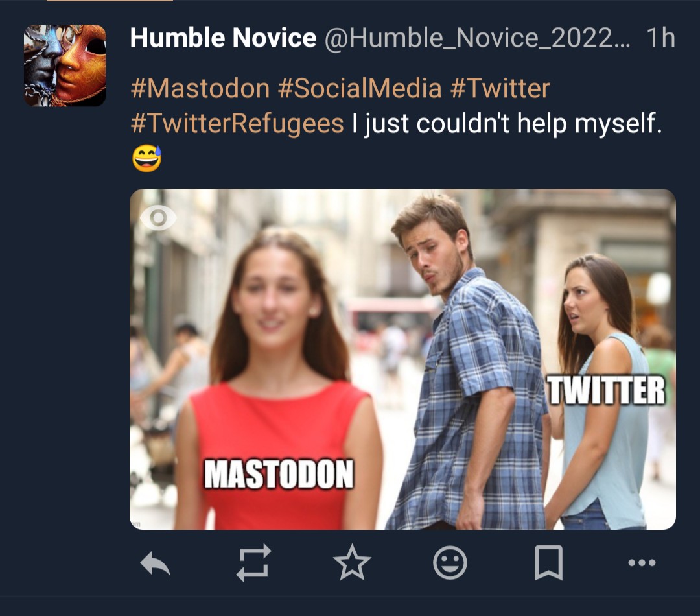Click the sweating laugh emoji in the post

coord(146,158)
